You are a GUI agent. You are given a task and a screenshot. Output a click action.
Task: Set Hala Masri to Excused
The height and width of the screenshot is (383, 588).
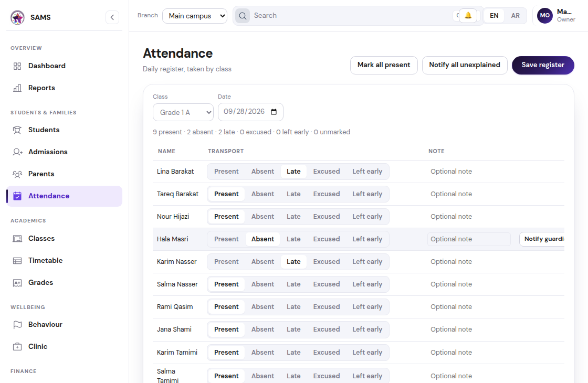326,239
